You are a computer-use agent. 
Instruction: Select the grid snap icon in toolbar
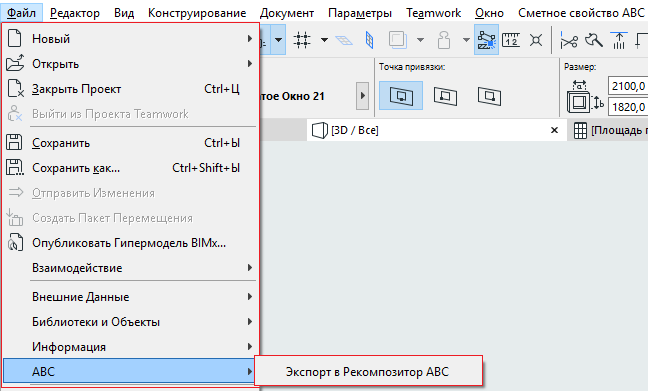tap(302, 40)
